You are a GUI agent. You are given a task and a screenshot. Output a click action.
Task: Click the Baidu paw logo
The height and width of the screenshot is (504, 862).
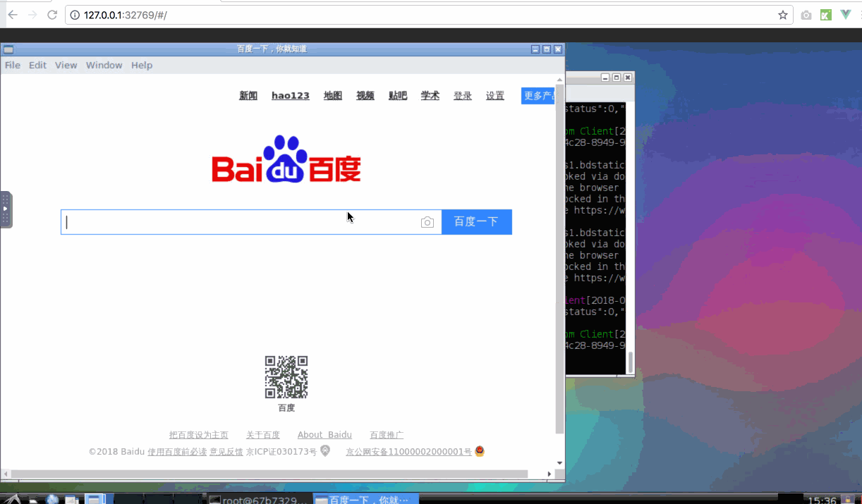pos(286,159)
